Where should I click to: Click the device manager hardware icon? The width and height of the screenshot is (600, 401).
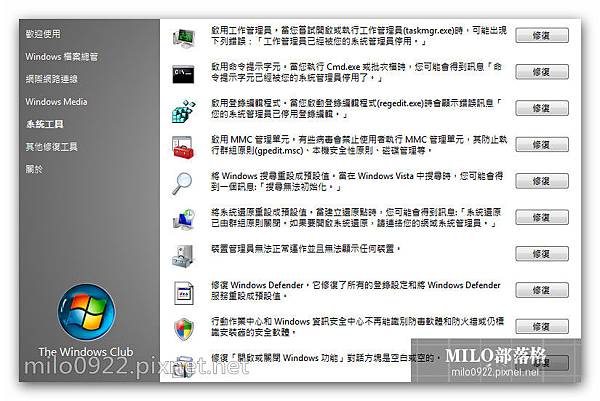183,256
